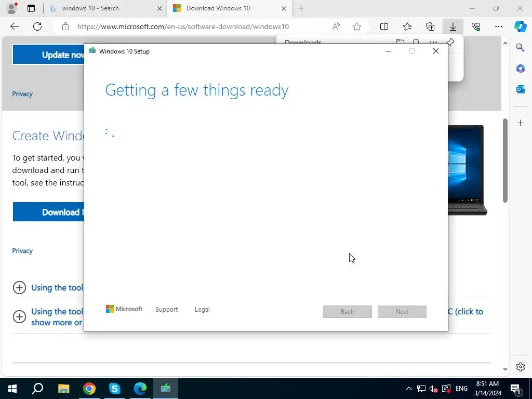Open Edge Settings and more menu
532x399 pixels.
tap(498, 26)
